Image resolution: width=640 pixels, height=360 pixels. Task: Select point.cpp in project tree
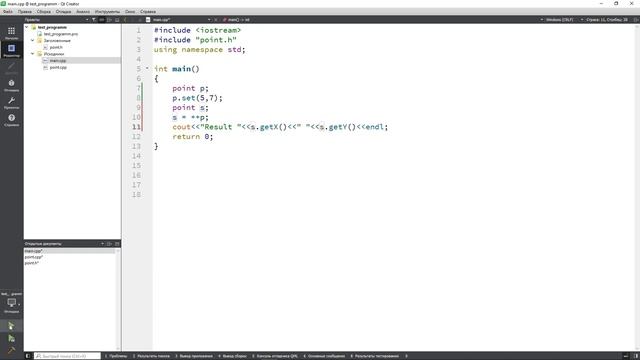(x=58, y=67)
